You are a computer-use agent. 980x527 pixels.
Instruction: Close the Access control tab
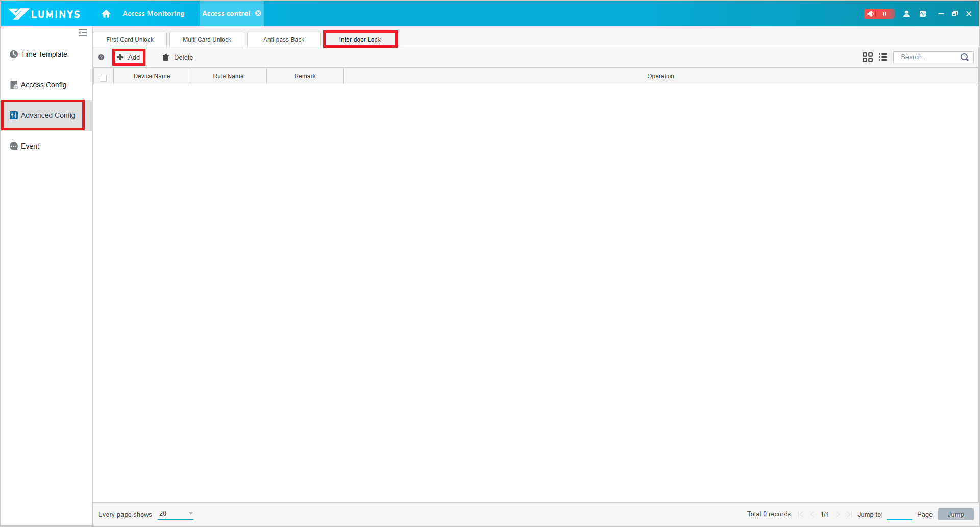(258, 14)
